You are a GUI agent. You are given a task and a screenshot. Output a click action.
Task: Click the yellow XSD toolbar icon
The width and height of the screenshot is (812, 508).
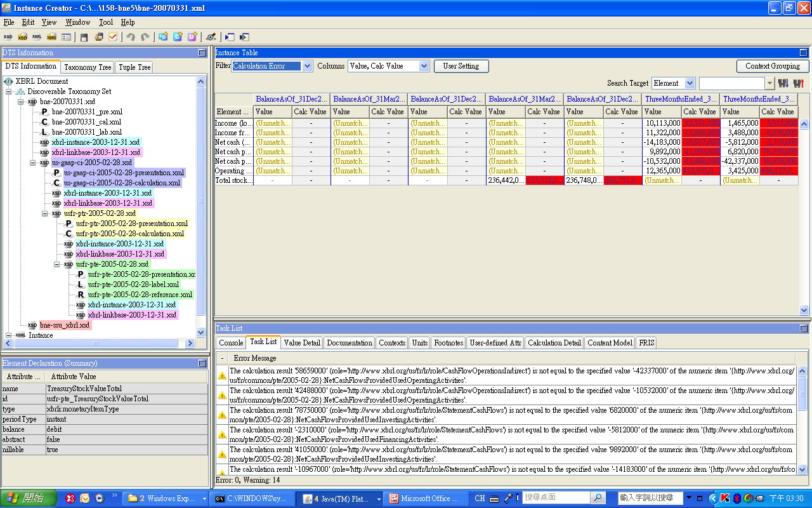click(22, 37)
